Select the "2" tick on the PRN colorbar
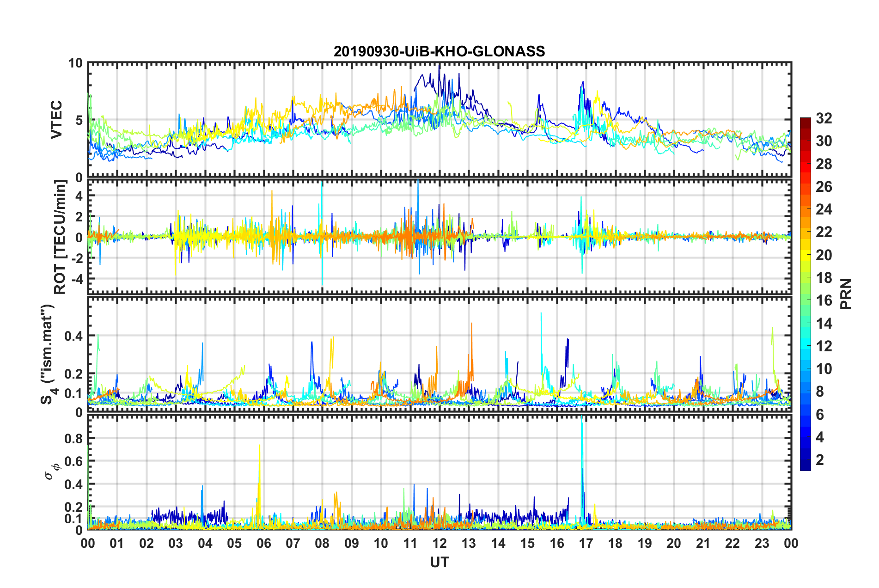 (x=820, y=460)
